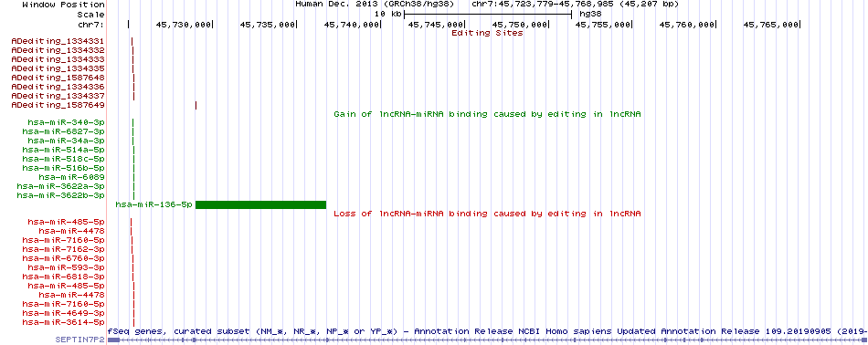This screenshot has height=345, width=868.
Task: Select the hsa-miR-3614-5p loss item
Action: (x=134, y=322)
